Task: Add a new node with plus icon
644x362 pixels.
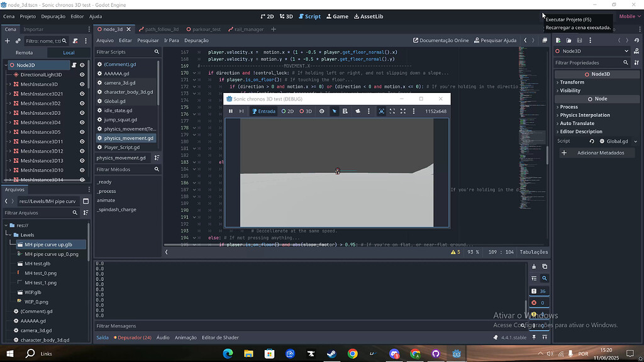Action: click(7, 41)
